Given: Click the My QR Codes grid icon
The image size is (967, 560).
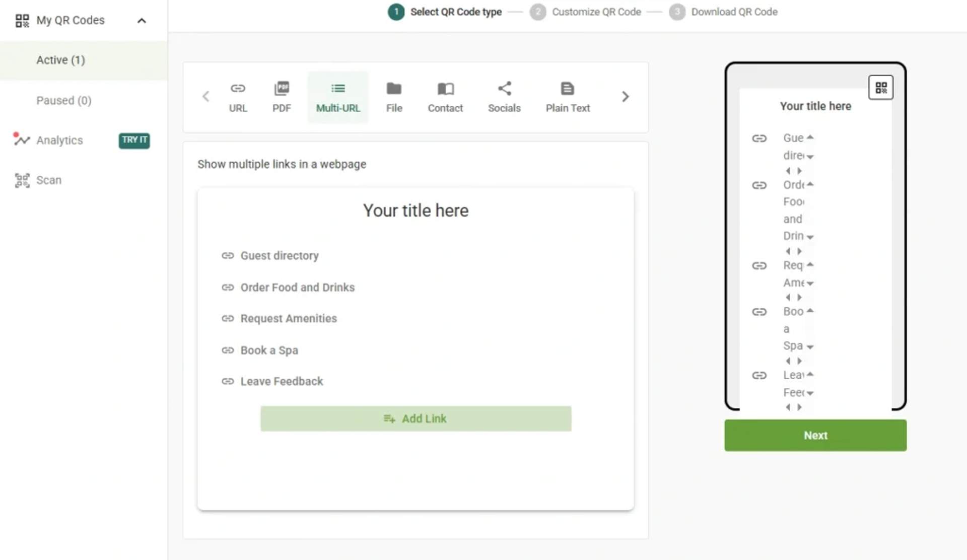Looking at the screenshot, I should point(22,21).
